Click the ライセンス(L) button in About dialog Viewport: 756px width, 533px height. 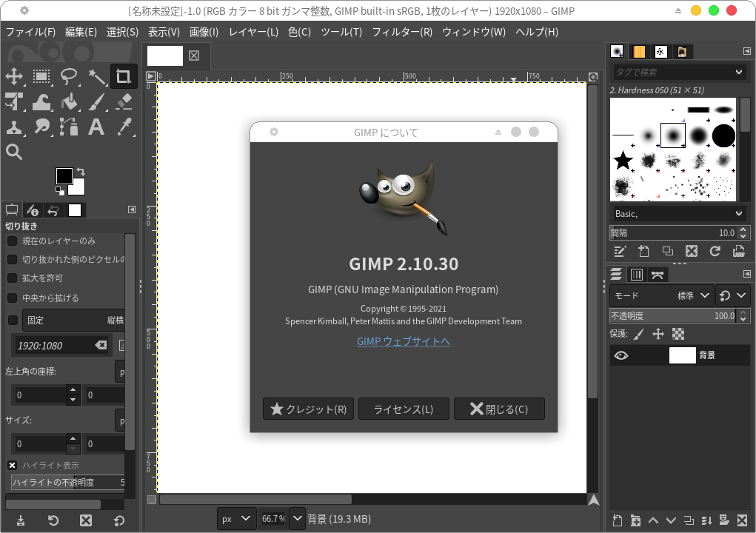click(404, 409)
